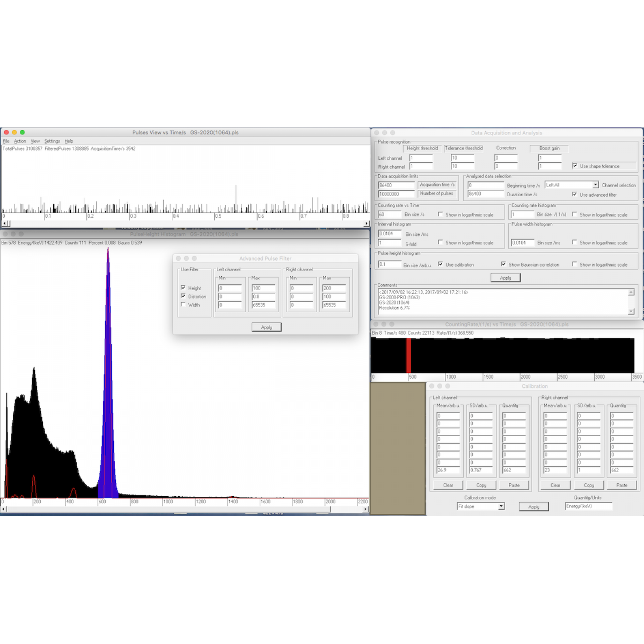644x644 pixels.
Task: Select the red bar in CountingRate chart
Action: [409, 355]
